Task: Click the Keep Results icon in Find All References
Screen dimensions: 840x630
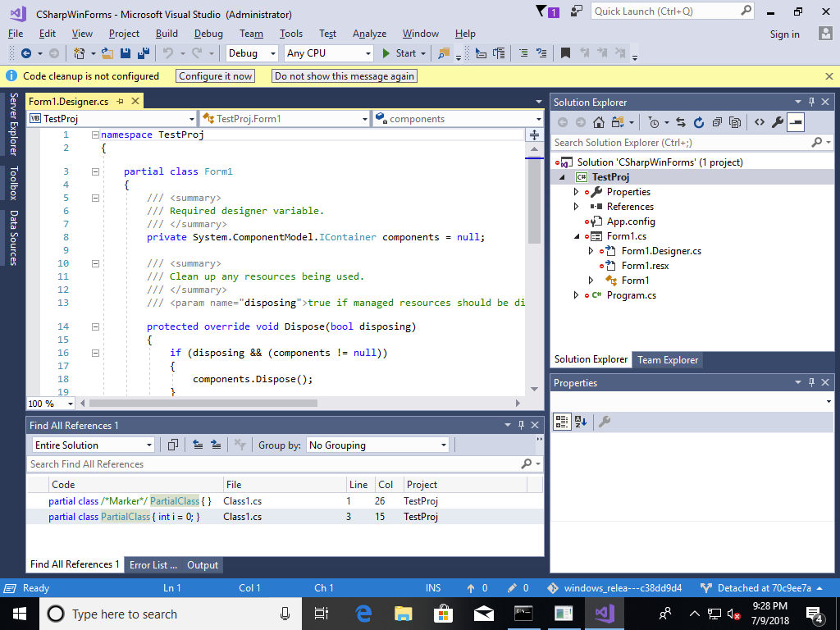Action: (172, 445)
